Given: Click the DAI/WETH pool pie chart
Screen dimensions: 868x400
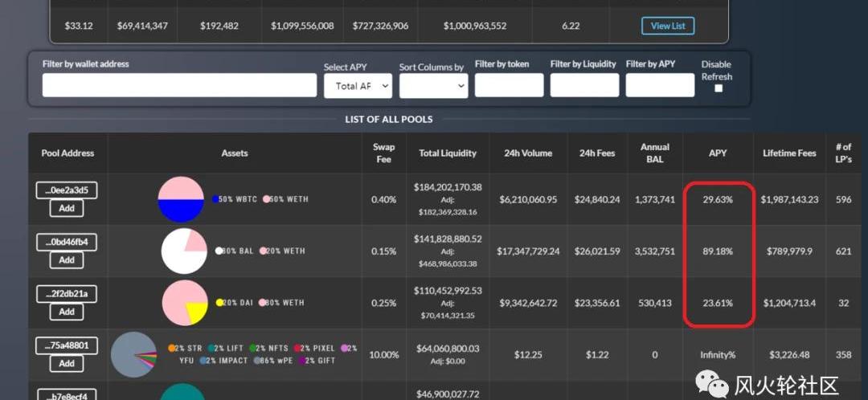Looking at the screenshot, I should (x=185, y=303).
